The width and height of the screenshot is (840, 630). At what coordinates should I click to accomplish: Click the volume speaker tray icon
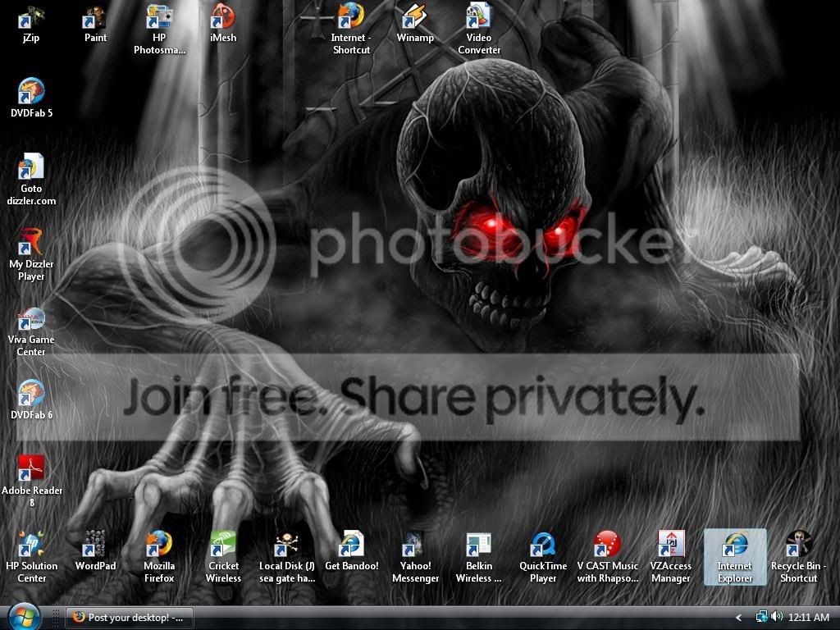click(x=777, y=617)
